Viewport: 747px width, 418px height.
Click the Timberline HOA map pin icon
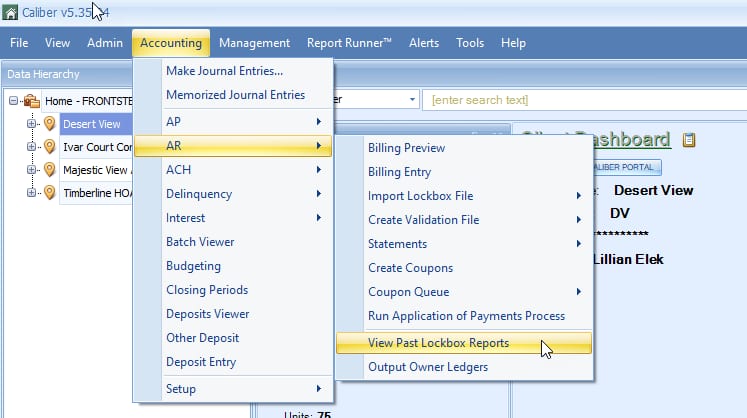coord(50,193)
